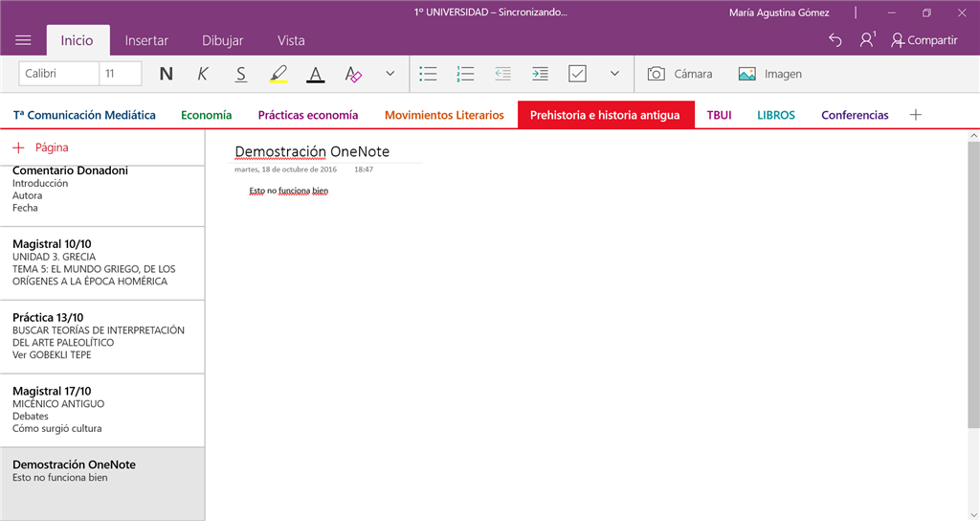Apply underline with the S button

coord(240,74)
